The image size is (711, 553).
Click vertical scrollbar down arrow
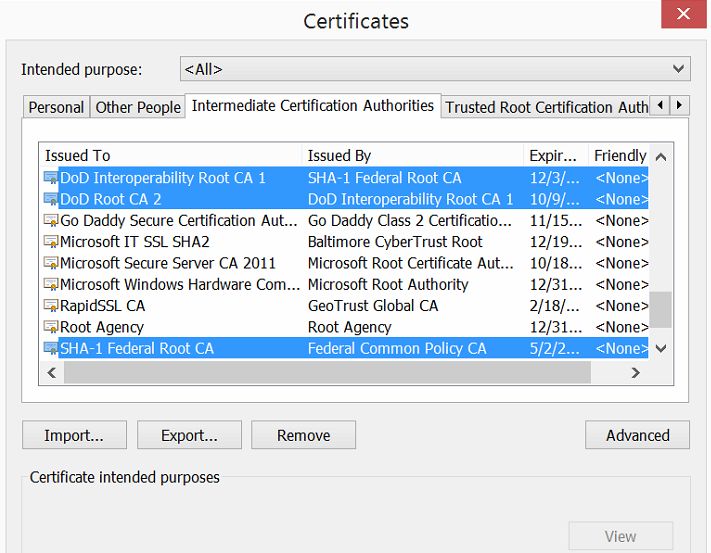tap(661, 349)
